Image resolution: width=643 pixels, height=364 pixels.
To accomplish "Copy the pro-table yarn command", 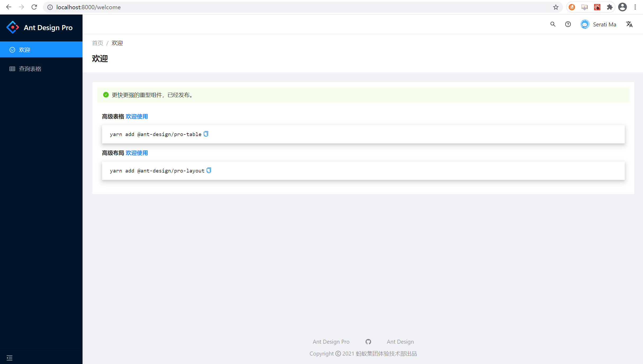I will (206, 134).
